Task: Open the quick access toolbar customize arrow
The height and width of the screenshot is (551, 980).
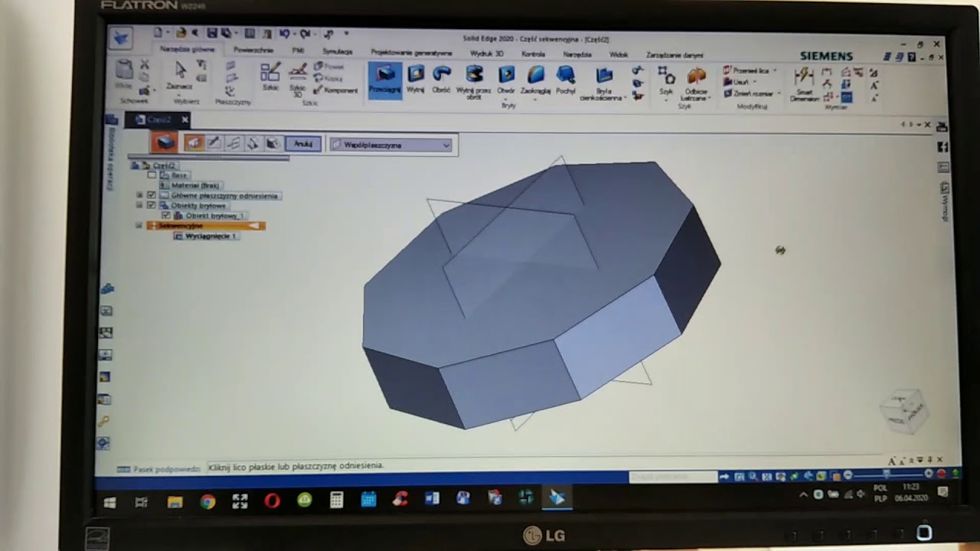Action: (x=346, y=34)
